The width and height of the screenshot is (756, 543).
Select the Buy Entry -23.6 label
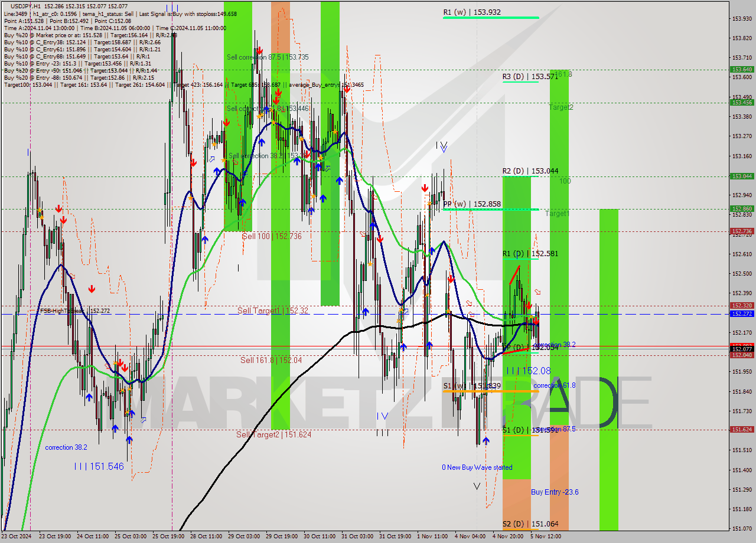click(x=555, y=492)
